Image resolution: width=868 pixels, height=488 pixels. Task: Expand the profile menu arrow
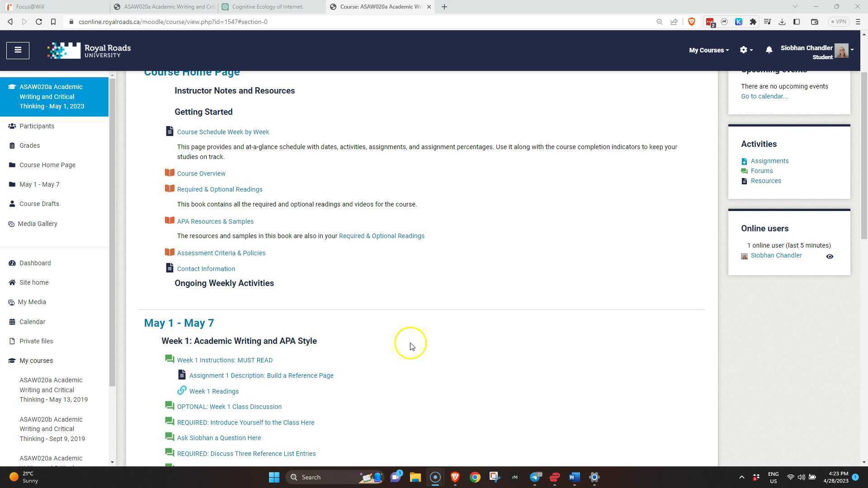click(852, 50)
